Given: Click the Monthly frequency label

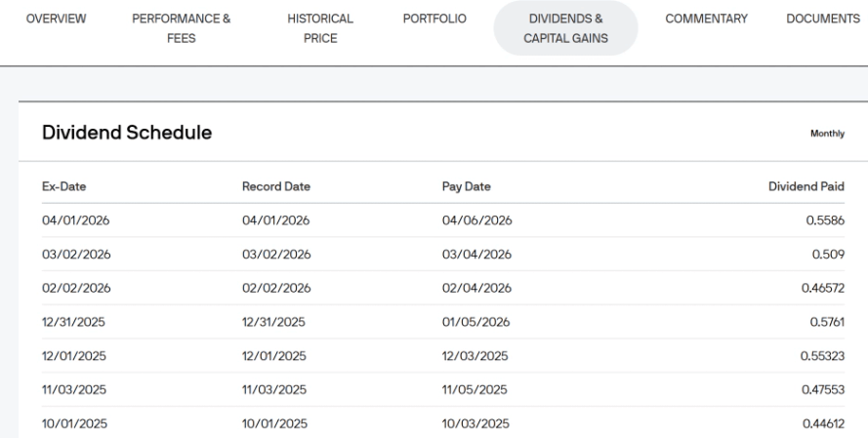Looking at the screenshot, I should pyautogui.click(x=827, y=135).
